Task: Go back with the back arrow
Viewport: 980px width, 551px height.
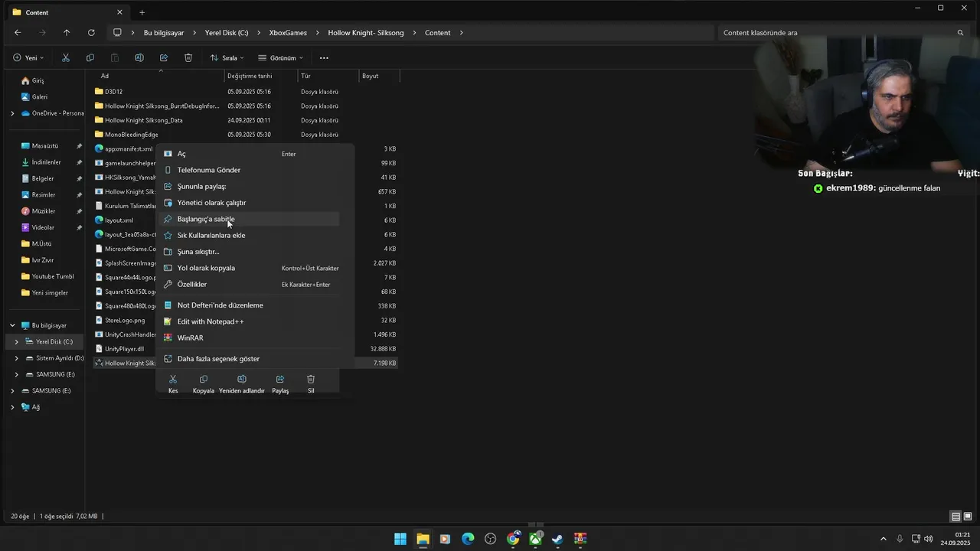Action: [x=18, y=33]
